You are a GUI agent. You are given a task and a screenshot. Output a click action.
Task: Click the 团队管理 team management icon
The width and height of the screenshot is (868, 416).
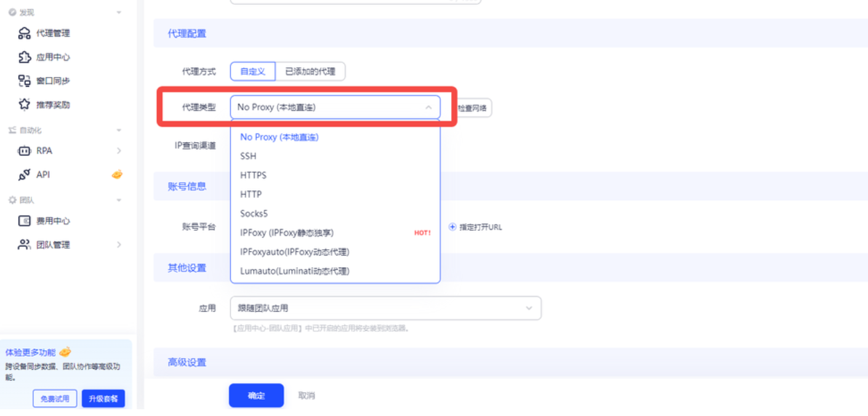tap(25, 245)
